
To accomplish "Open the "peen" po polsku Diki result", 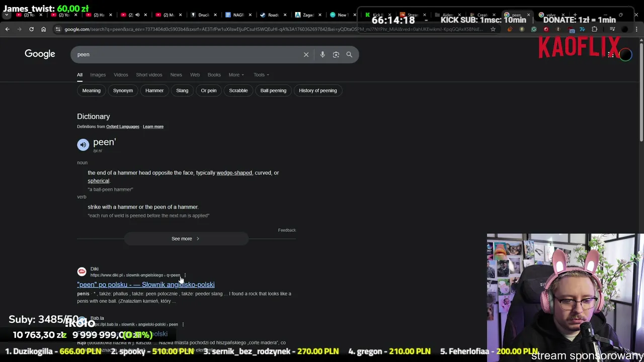I will 146,285.
